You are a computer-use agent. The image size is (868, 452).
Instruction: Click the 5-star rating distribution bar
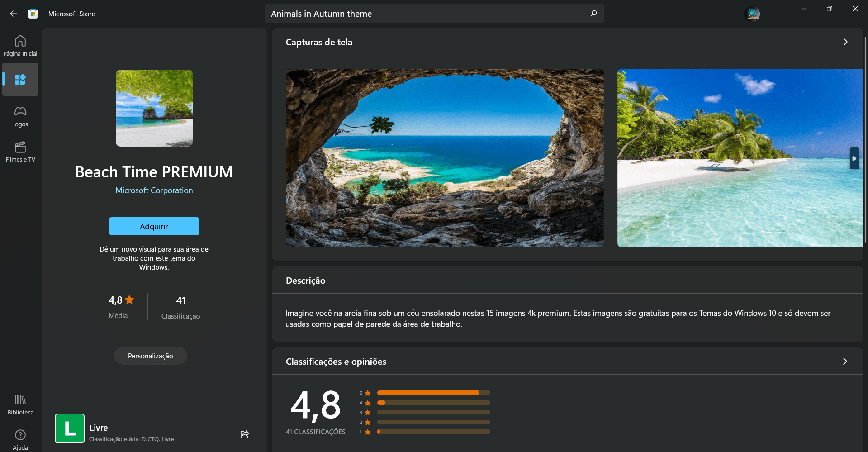[x=432, y=393]
